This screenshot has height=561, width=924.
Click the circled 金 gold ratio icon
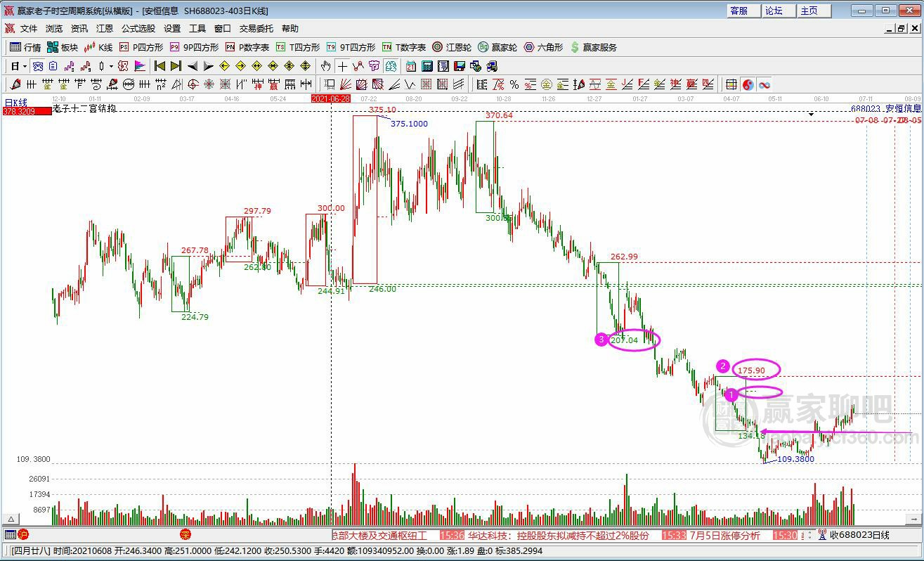(547, 84)
